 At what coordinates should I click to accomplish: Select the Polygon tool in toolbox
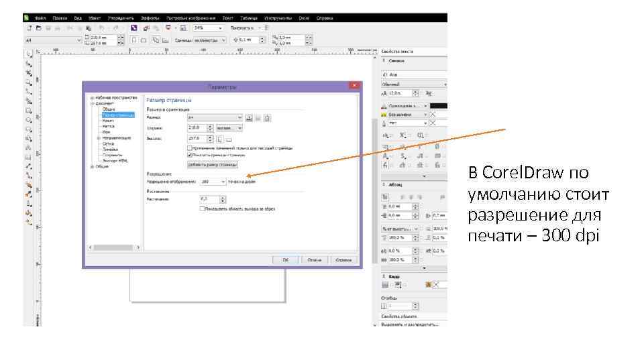(29, 129)
